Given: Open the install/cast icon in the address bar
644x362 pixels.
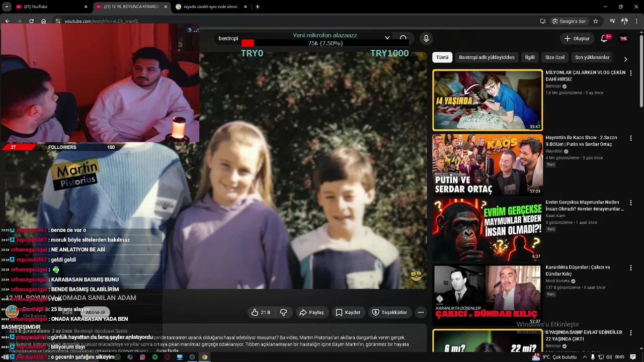Looking at the screenshot, I should 543,21.
